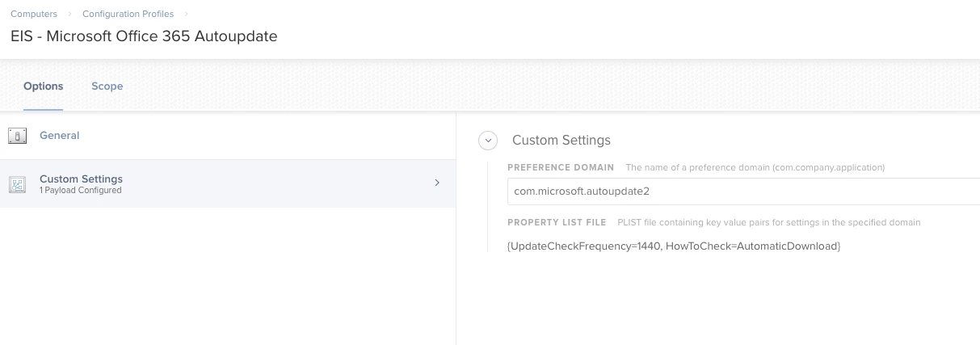This screenshot has width=980, height=345.
Task: Collapse the Custom Settings section chevron
Action: point(488,141)
